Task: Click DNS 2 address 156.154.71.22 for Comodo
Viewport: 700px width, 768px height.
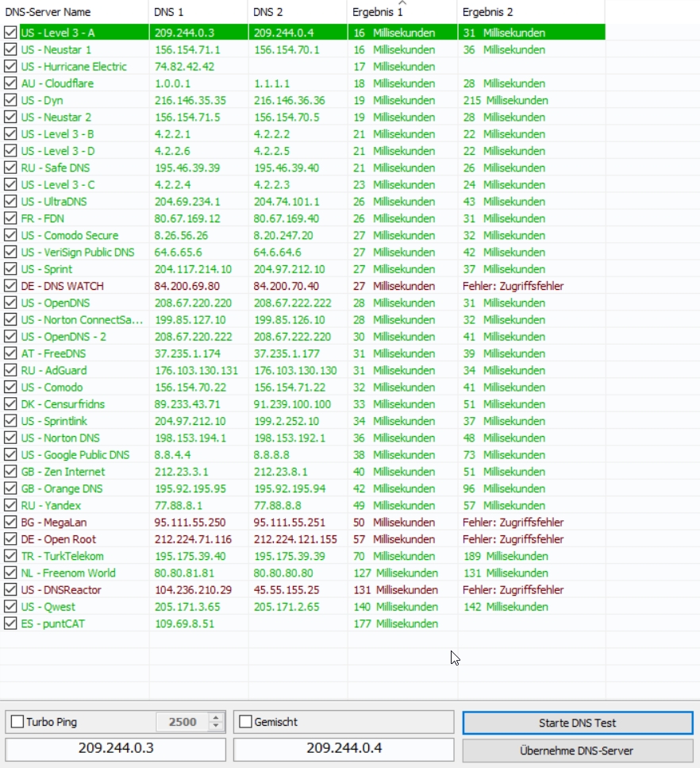Action: [x=290, y=387]
